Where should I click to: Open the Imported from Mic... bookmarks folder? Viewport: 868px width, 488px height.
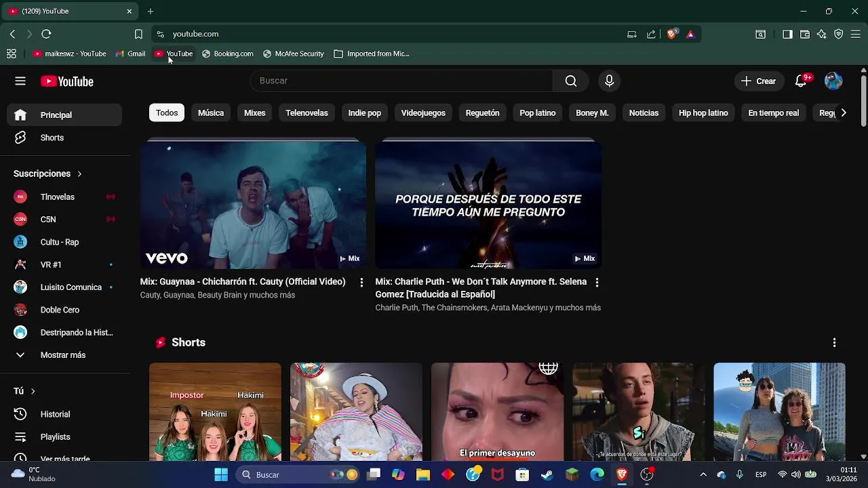tap(372, 54)
